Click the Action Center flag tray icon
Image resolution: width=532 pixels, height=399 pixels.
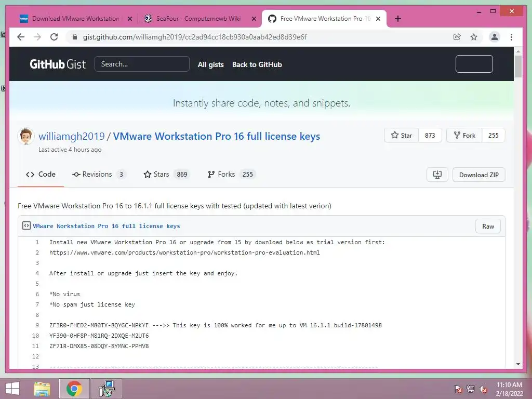tap(458, 389)
